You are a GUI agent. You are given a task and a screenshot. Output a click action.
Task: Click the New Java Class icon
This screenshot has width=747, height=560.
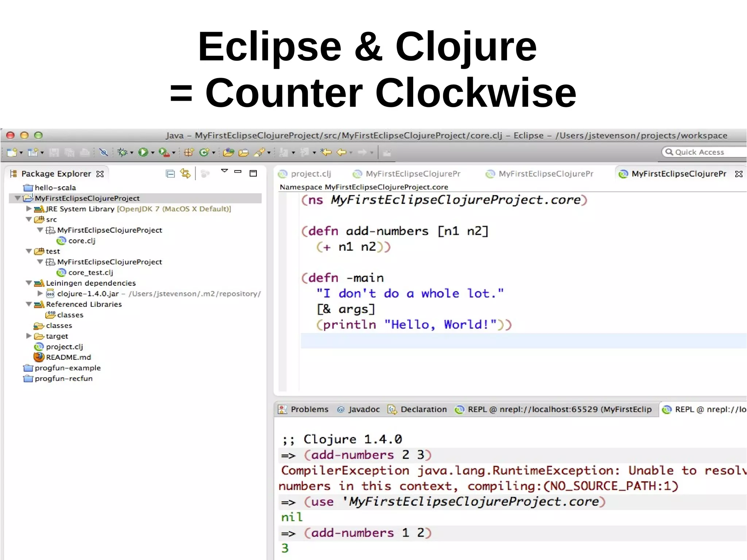(x=204, y=152)
